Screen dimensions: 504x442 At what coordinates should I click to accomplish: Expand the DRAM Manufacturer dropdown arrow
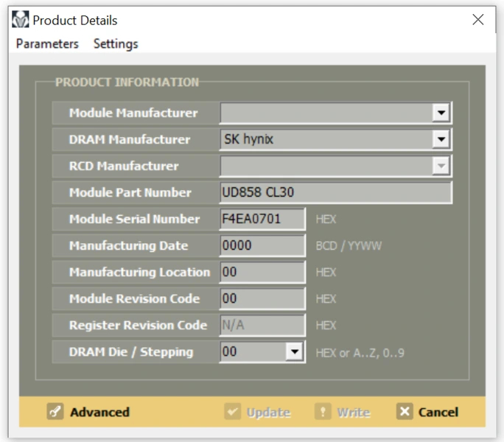pyautogui.click(x=441, y=139)
